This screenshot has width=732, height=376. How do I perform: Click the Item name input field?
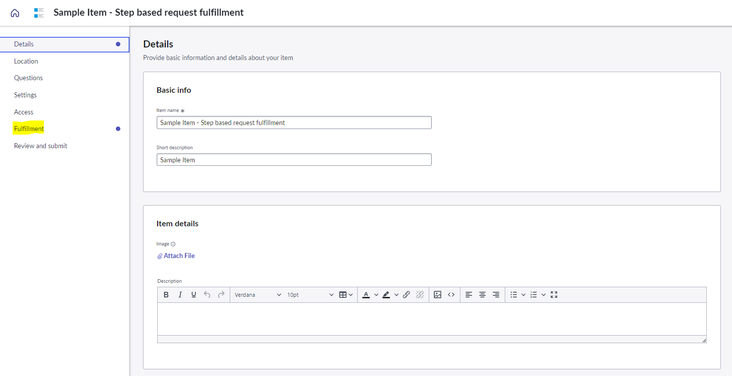point(294,122)
